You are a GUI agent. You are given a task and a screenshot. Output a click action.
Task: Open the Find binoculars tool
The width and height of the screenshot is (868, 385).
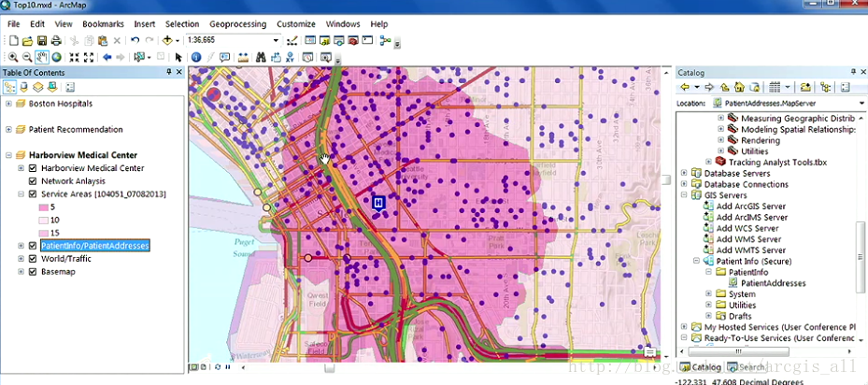[x=262, y=57]
